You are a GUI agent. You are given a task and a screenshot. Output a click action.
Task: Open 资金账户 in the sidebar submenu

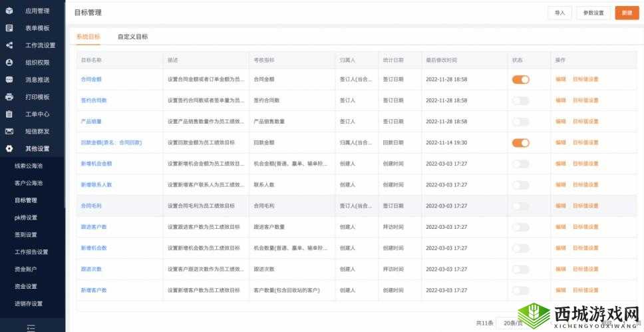tap(26, 269)
